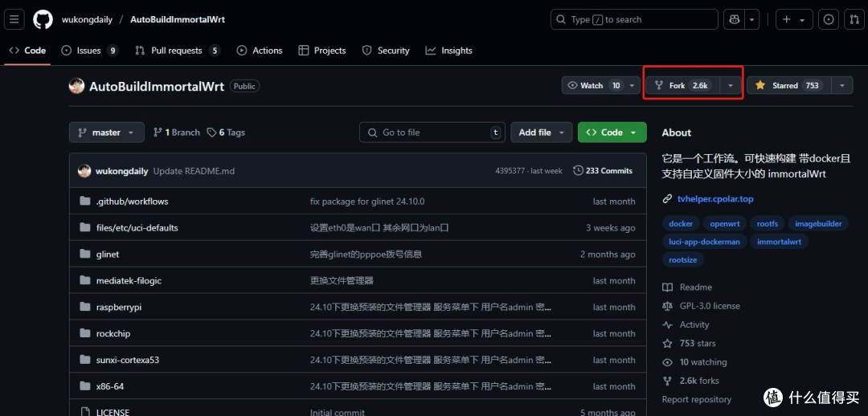
Task: Open the Actions tab
Action: 260,51
